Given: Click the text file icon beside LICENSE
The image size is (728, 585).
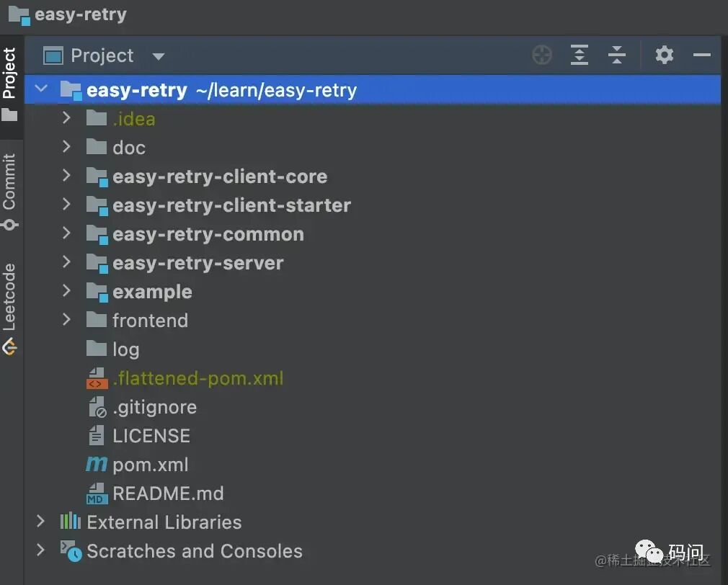Looking at the screenshot, I should (96, 436).
